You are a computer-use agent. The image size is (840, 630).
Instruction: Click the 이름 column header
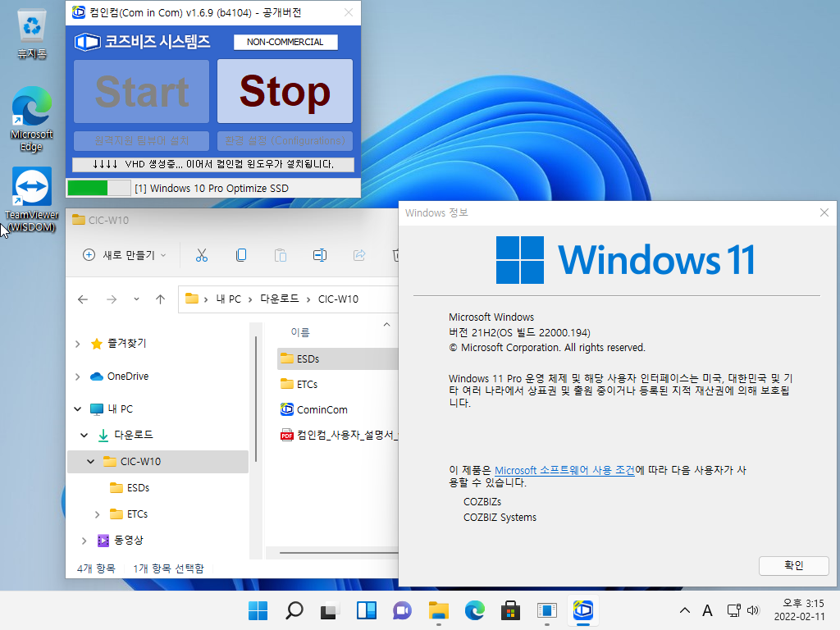[x=300, y=332]
